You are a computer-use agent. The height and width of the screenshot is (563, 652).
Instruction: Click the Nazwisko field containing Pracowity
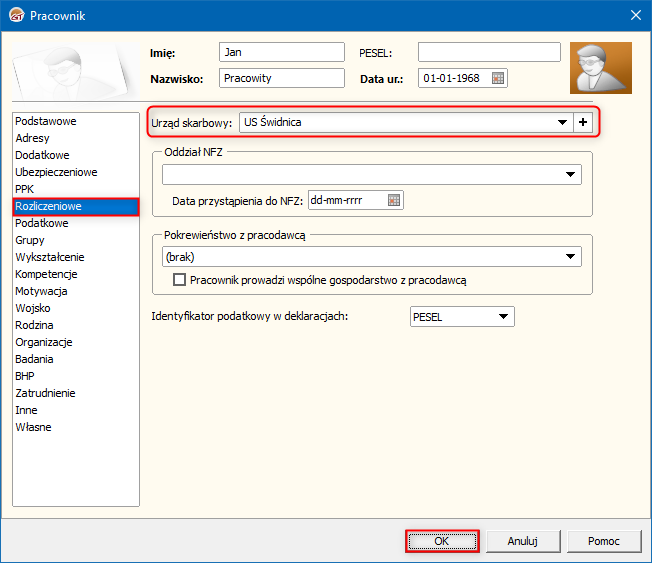coord(282,78)
